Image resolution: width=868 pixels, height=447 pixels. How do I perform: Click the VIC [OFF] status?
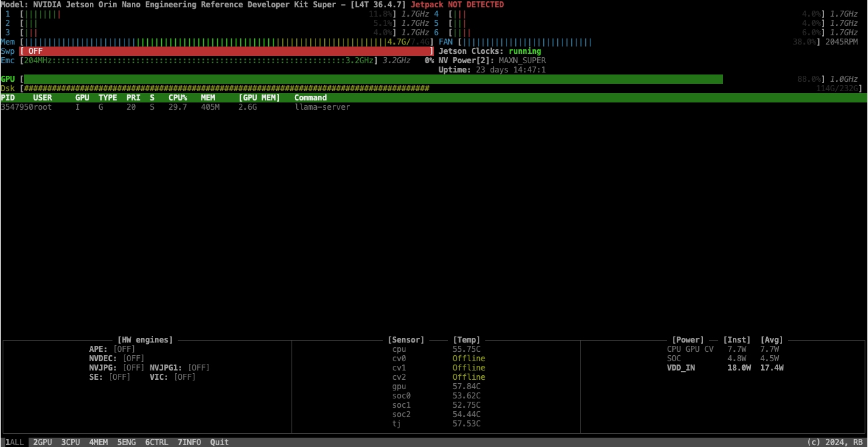coord(184,377)
